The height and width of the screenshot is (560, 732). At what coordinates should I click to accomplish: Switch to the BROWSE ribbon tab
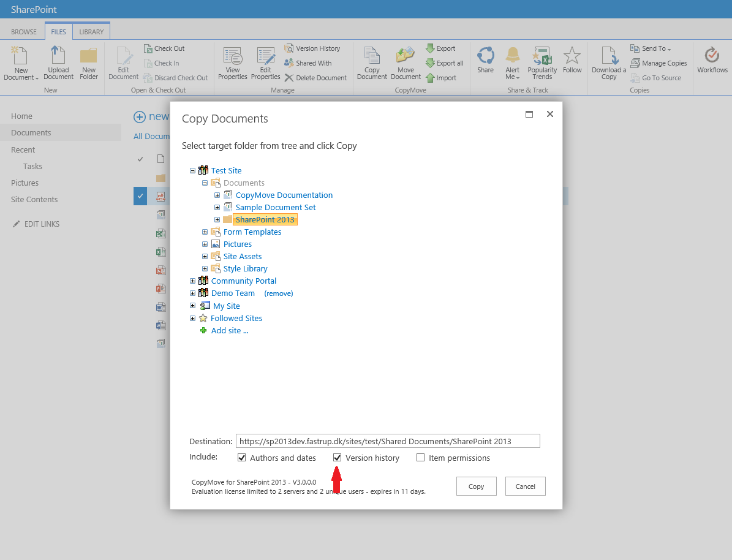24,32
